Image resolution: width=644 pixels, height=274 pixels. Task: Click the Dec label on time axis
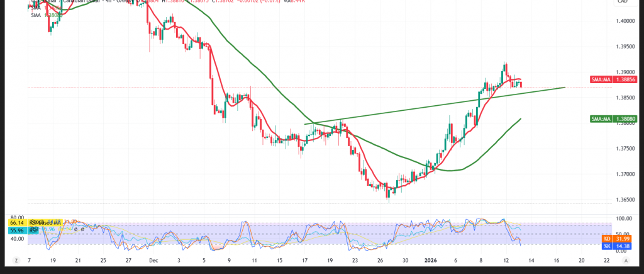[x=154, y=259]
